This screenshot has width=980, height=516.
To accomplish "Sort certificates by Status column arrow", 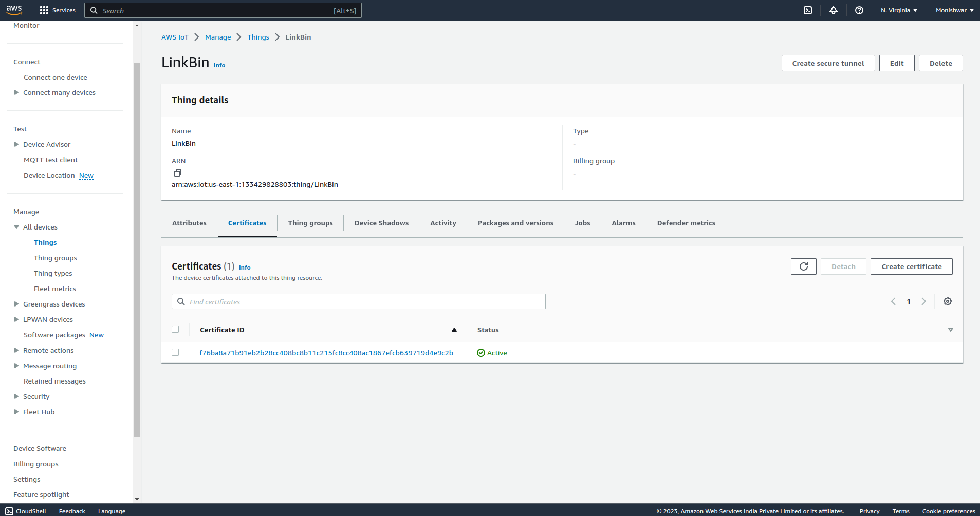I will point(951,330).
